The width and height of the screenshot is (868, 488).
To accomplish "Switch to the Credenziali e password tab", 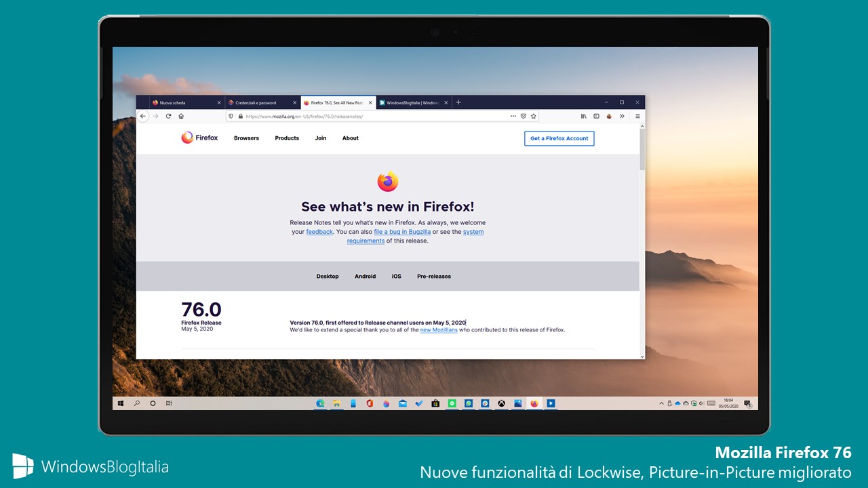I will (262, 102).
